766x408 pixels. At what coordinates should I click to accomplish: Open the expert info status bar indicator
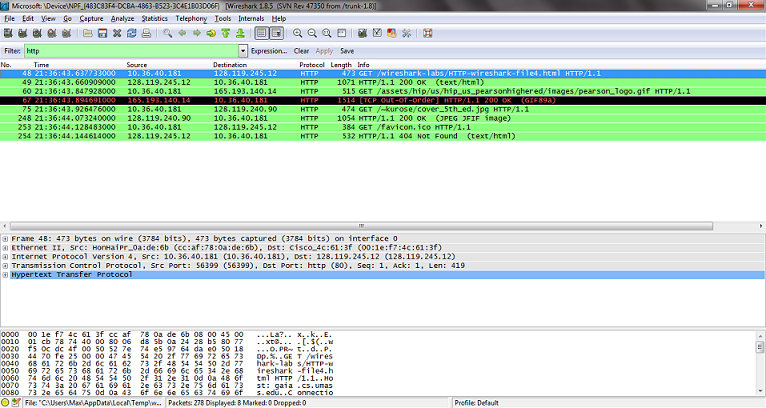click(x=8, y=402)
